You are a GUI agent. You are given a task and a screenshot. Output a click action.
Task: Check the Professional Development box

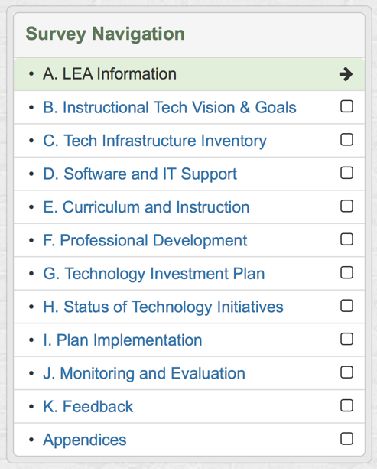pos(347,239)
